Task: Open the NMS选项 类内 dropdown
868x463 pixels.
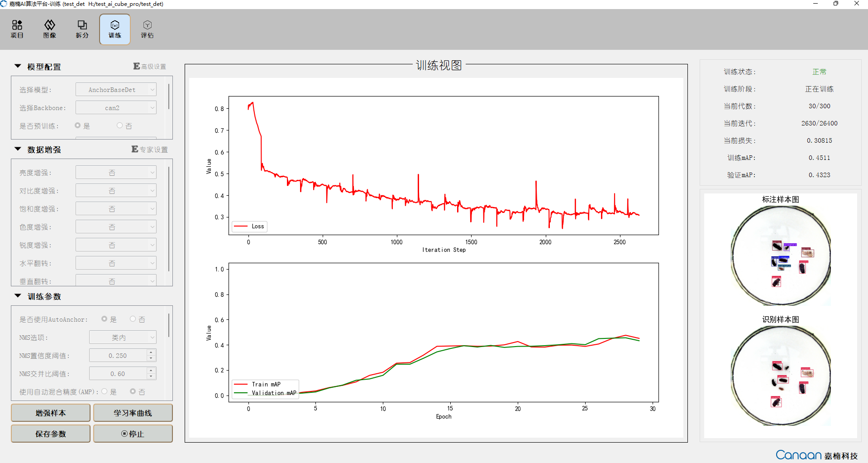Action: [123, 338]
